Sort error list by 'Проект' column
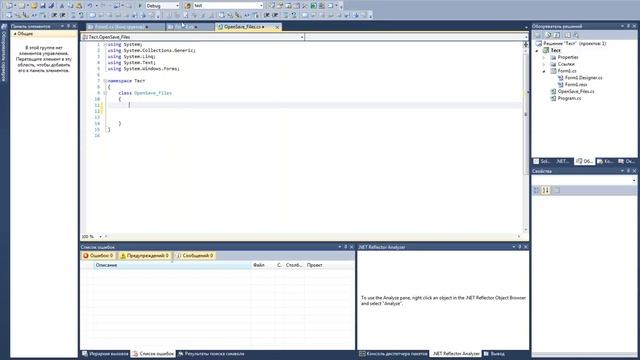The image size is (640, 360). (329, 265)
